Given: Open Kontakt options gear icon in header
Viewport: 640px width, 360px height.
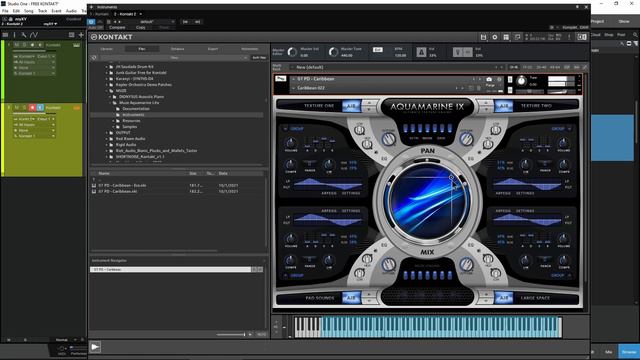Looking at the screenshot, I should click(x=495, y=37).
